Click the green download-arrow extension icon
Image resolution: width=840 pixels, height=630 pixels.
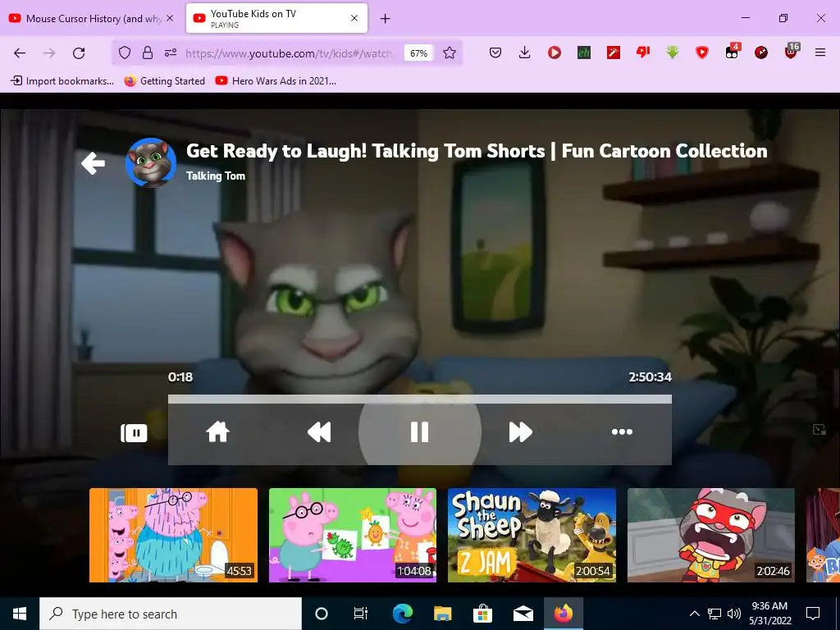tap(673, 52)
